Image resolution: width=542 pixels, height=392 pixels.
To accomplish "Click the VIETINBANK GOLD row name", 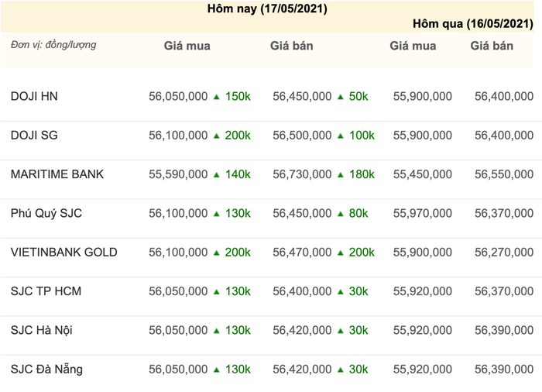I will [x=64, y=253].
